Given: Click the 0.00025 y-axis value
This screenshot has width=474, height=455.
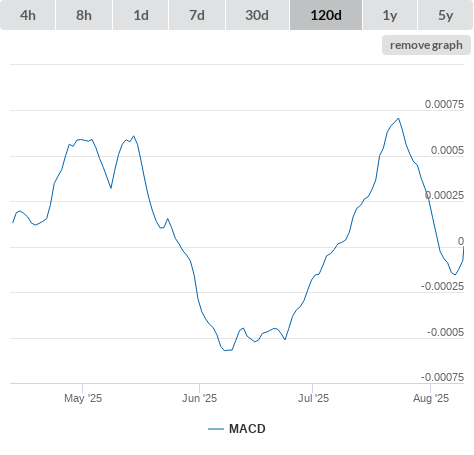Looking at the screenshot, I should click(x=444, y=195).
